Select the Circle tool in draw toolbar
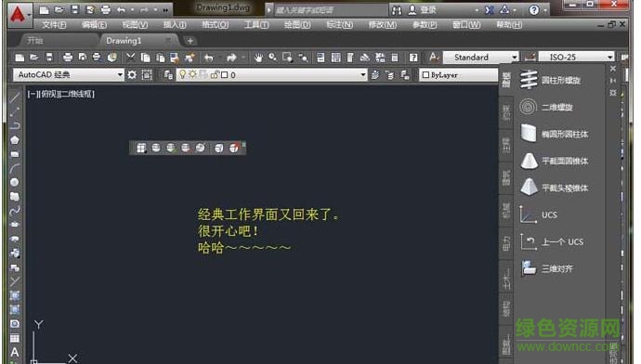The image size is (641, 364). pos(15,182)
